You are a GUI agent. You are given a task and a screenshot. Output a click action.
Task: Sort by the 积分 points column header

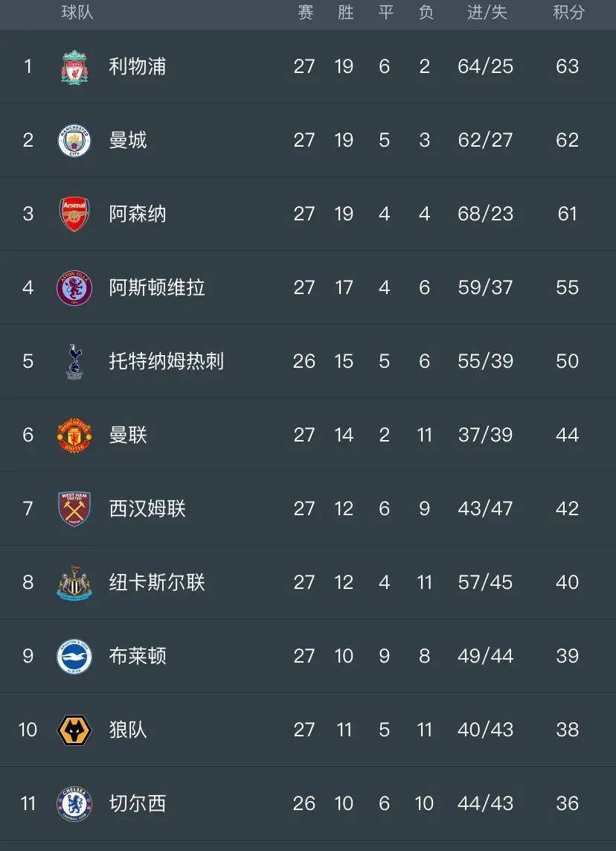tap(569, 13)
